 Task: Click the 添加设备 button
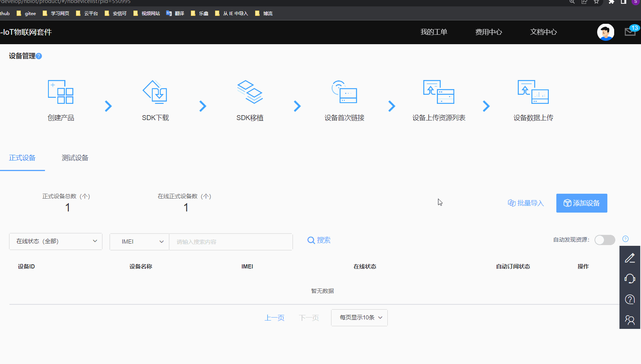click(x=582, y=203)
